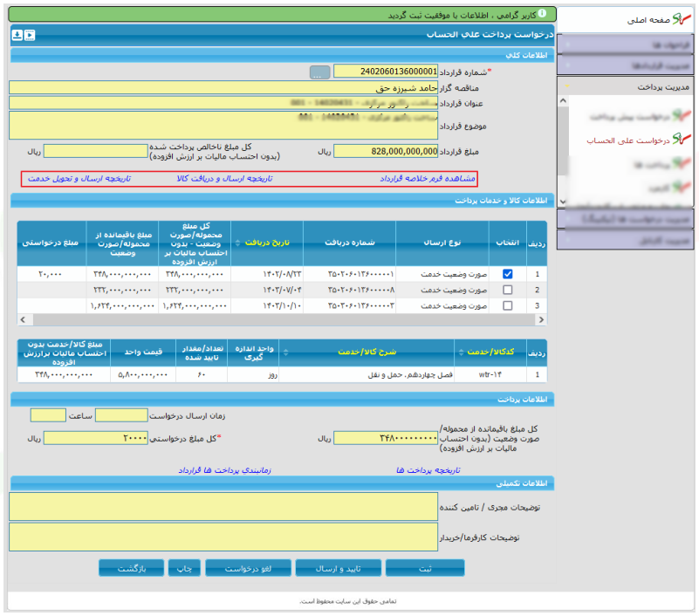Click the تایید و ارسال button
The image size is (699, 616).
coord(339,568)
